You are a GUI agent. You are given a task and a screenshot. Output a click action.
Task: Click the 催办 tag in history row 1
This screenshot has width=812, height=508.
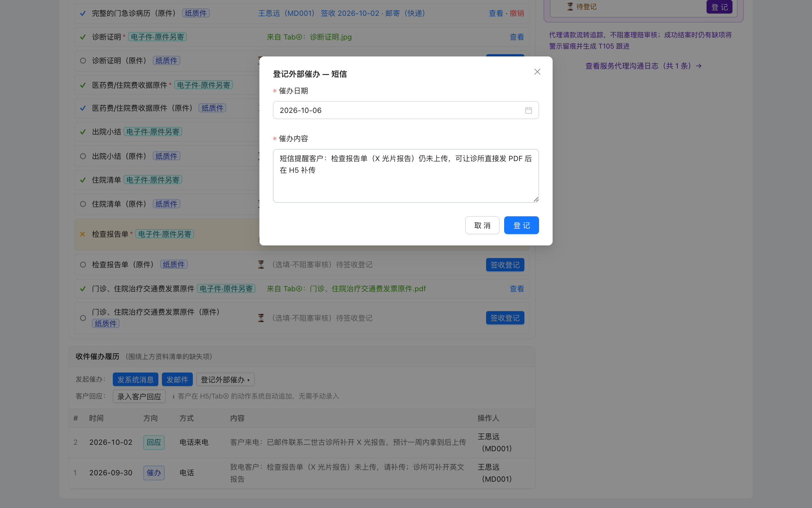point(154,473)
